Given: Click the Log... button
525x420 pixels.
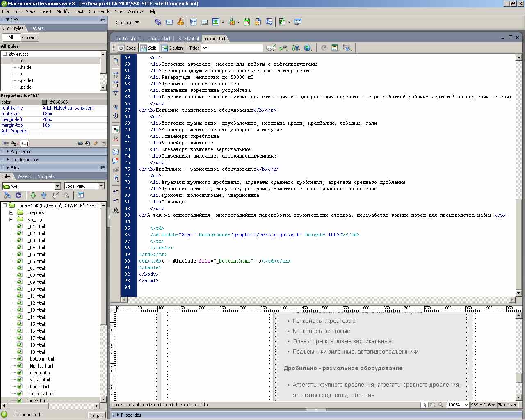Looking at the screenshot, I should click(96, 415).
